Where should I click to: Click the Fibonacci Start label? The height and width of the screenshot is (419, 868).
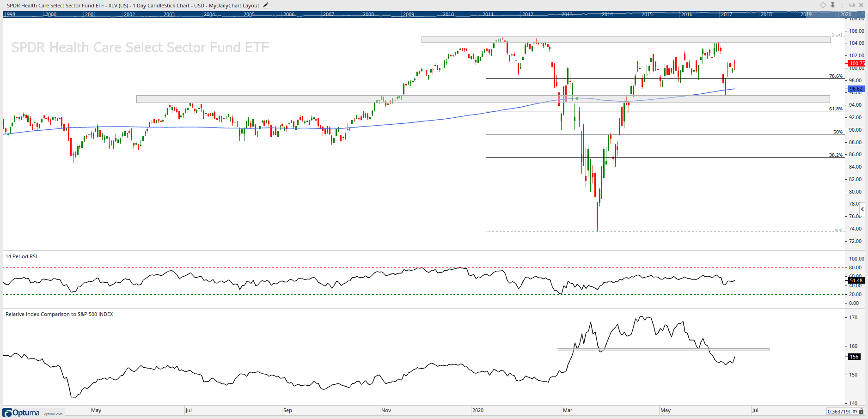837,35
